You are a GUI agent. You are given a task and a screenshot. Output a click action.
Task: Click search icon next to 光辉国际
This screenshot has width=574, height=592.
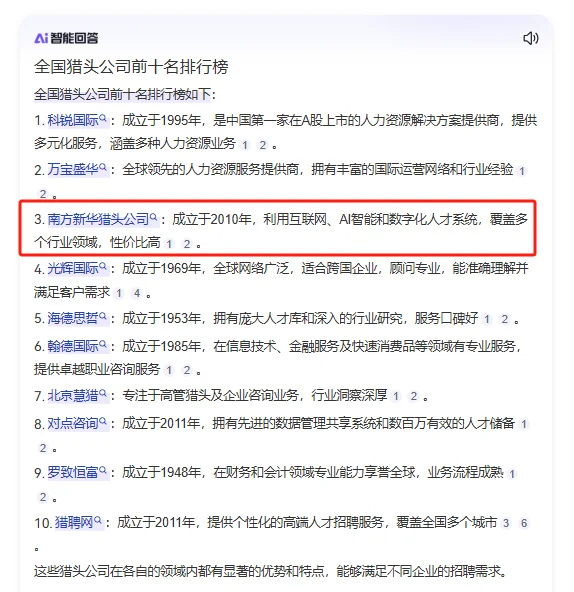[x=103, y=266]
